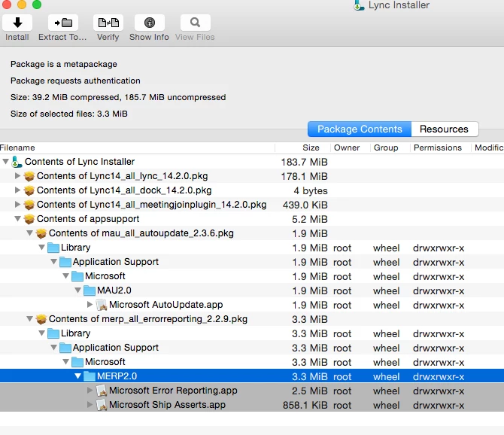Expand Microsoft Error Reporting.app contents
This screenshot has width=504, height=435.
pyautogui.click(x=90, y=390)
